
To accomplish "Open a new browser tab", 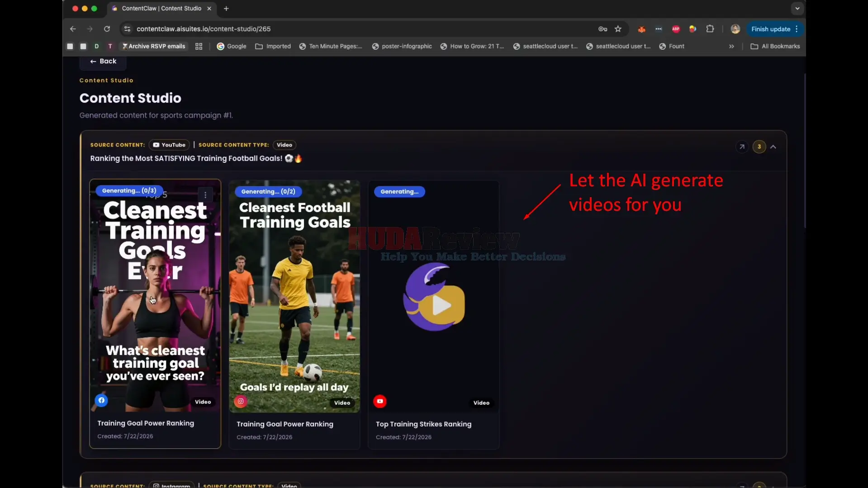I will (x=226, y=9).
